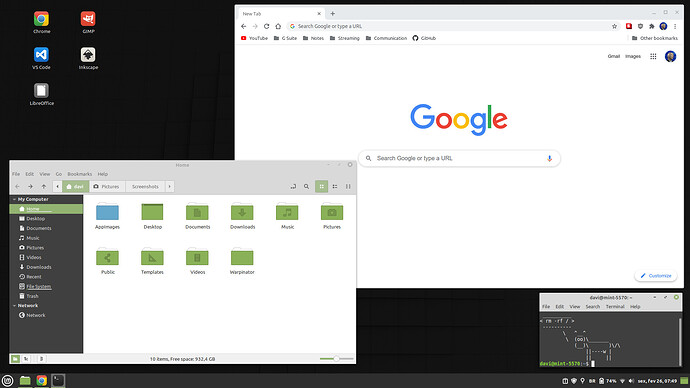Image resolution: width=690 pixels, height=388 pixels.
Task: Open the G Suite bookmarks folder
Action: point(285,38)
